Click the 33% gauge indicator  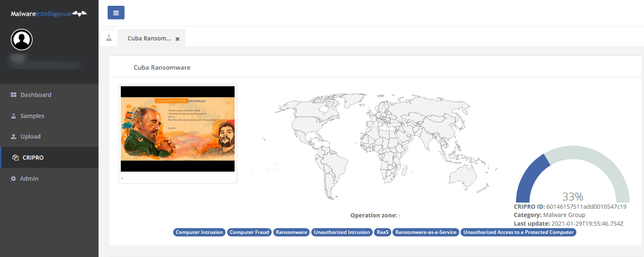point(573,174)
